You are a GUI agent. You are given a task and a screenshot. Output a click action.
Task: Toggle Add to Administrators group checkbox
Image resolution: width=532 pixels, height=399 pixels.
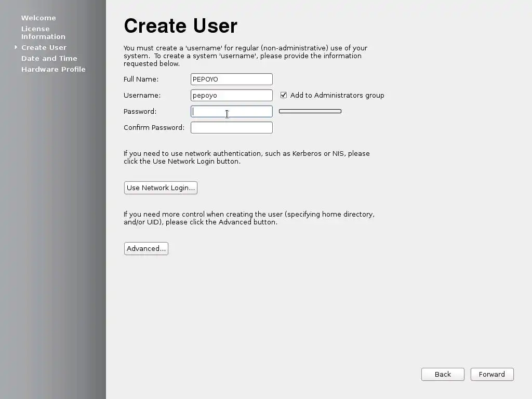284,96
